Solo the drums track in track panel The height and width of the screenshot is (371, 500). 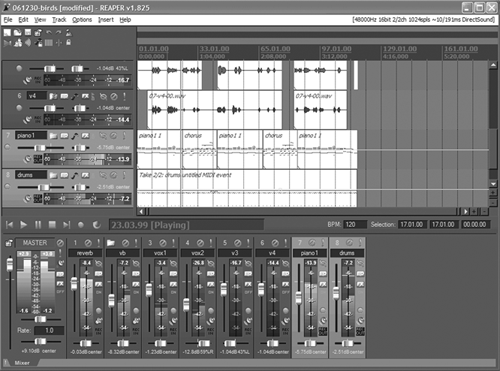124,175
